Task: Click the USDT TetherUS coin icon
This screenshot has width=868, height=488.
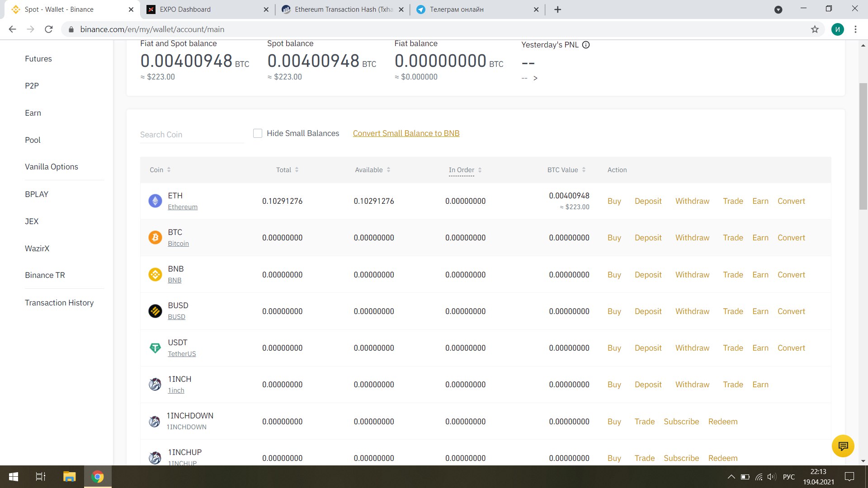Action: pos(155,348)
